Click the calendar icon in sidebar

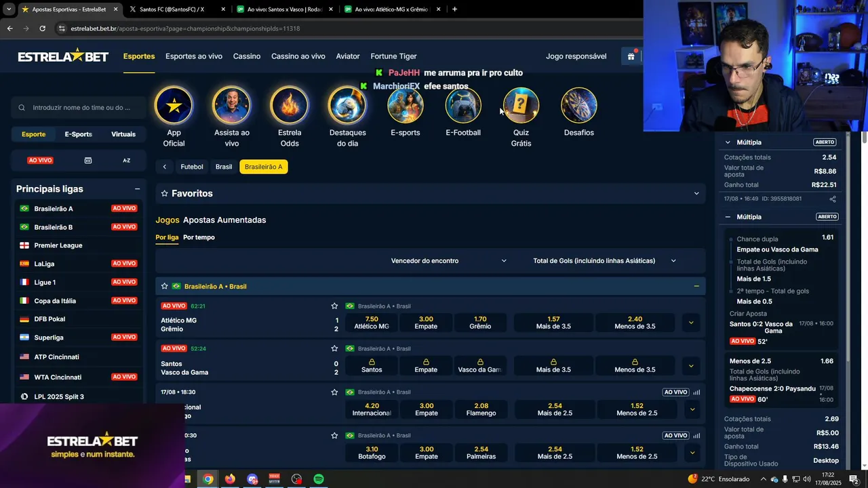tap(88, 161)
